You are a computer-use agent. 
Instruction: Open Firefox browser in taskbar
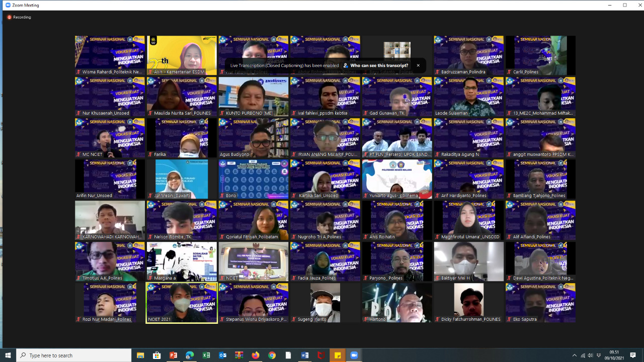click(256, 355)
